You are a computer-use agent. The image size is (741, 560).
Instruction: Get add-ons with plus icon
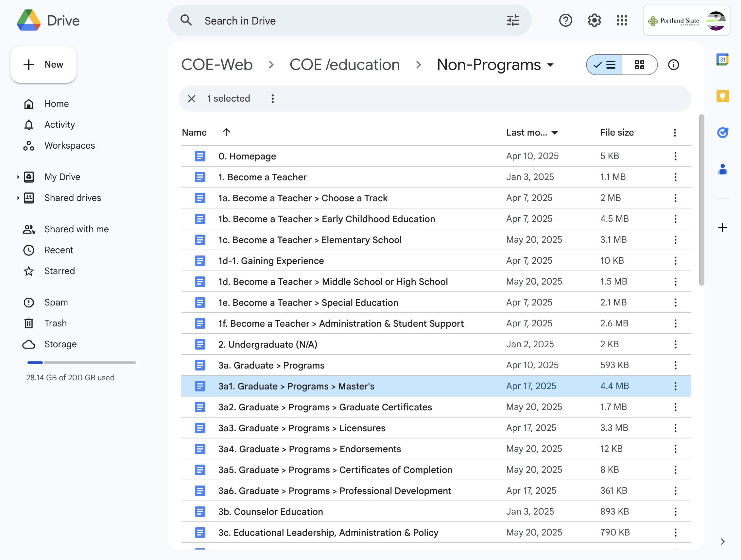pos(722,228)
